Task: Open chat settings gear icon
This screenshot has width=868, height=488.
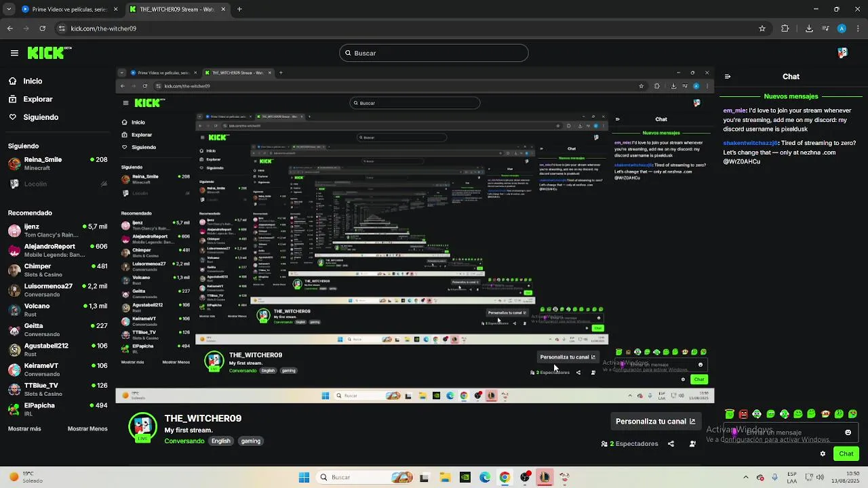Action: (823, 454)
